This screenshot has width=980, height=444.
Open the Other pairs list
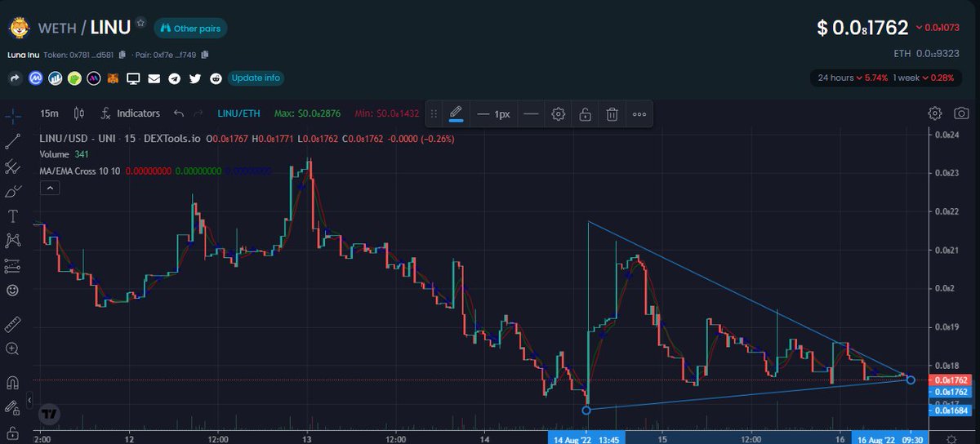tap(190, 28)
